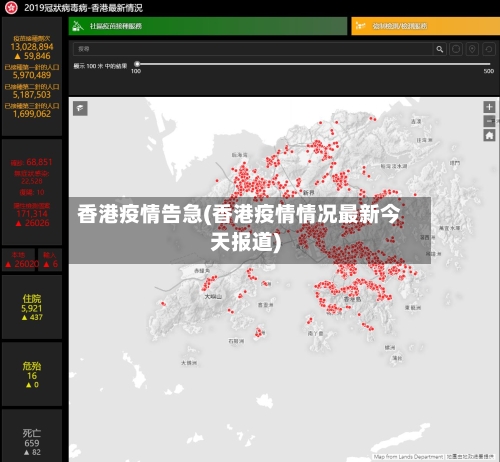Click the imported cases tile showing 6

point(50,260)
